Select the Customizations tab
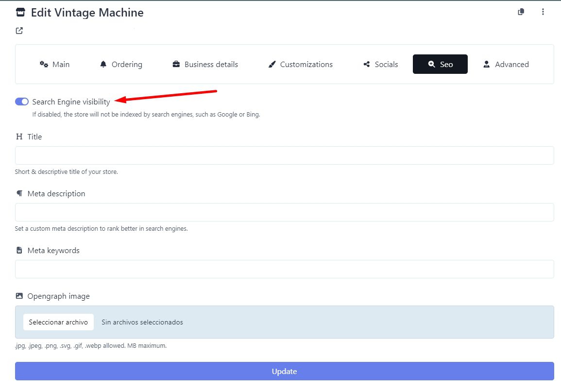The width and height of the screenshot is (561, 392). [x=300, y=65]
